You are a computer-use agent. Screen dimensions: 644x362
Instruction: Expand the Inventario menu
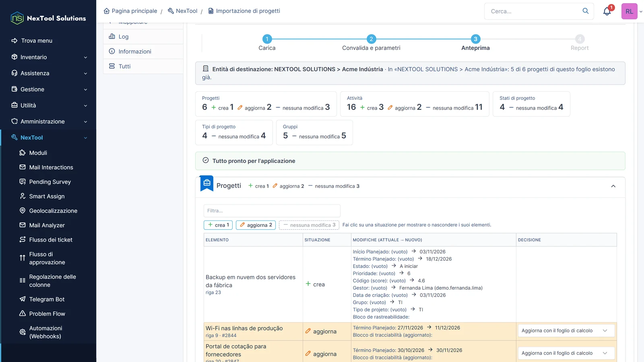coord(48,57)
